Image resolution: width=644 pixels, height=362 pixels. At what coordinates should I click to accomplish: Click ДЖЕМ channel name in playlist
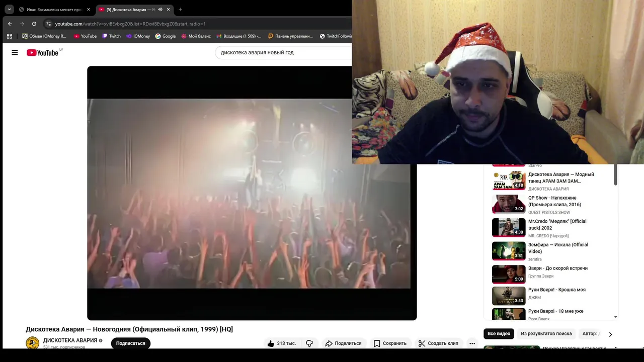(x=534, y=298)
